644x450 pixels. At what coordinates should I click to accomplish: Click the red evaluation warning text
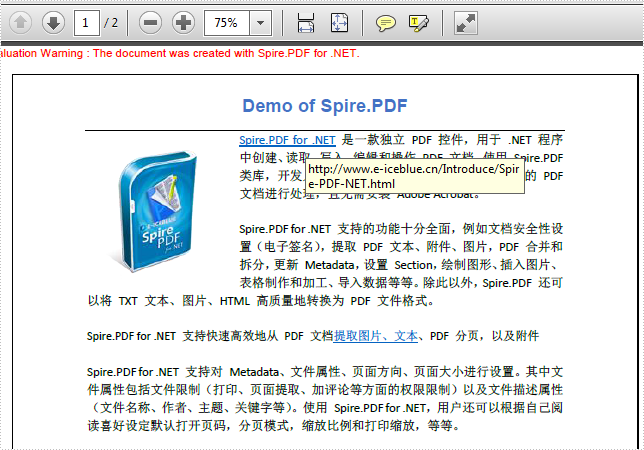pos(180,53)
